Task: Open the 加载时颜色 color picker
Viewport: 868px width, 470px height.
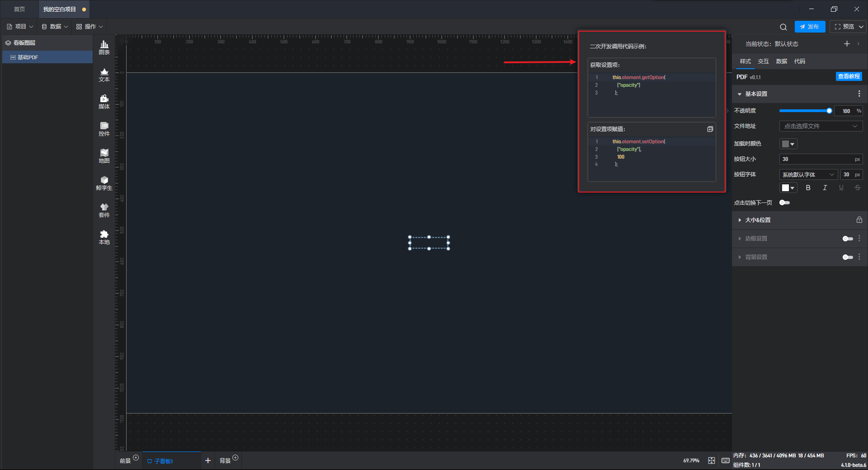Action: 788,144
